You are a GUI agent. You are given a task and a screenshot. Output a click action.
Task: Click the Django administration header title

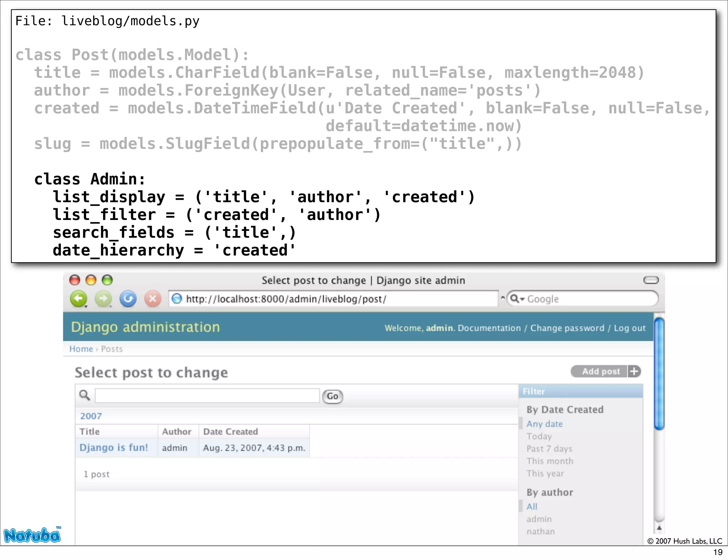click(x=145, y=327)
